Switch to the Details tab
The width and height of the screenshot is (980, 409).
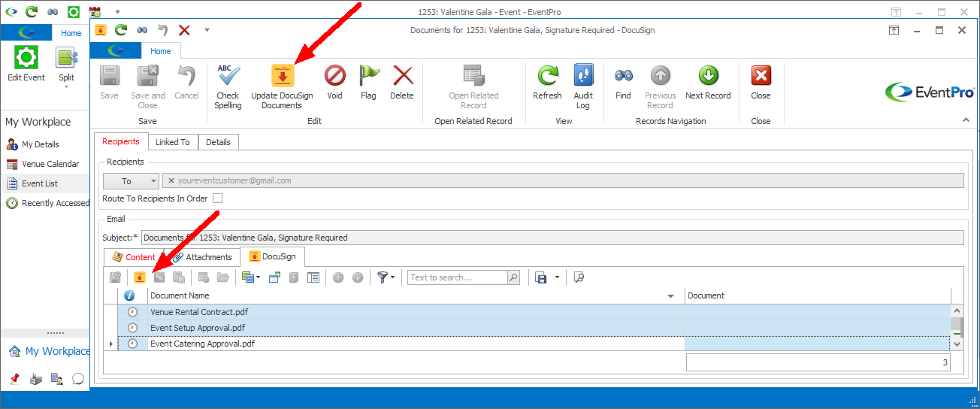click(x=218, y=141)
